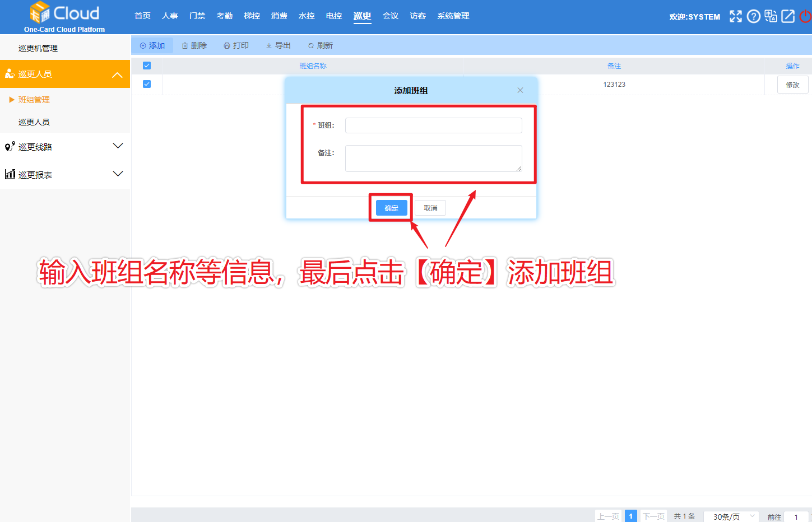Click the 班组 name input field
This screenshot has width=812, height=522.
pos(433,125)
